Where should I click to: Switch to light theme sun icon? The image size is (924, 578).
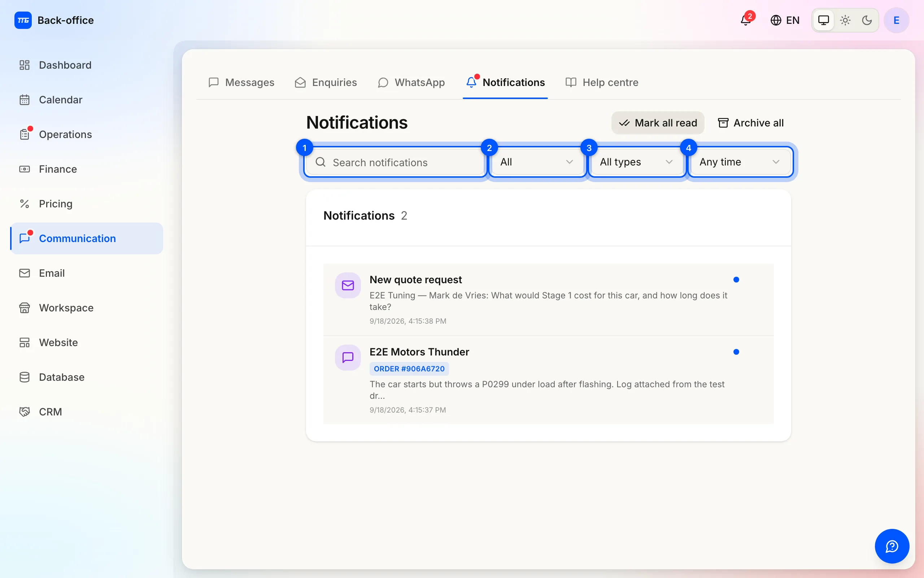click(x=845, y=20)
